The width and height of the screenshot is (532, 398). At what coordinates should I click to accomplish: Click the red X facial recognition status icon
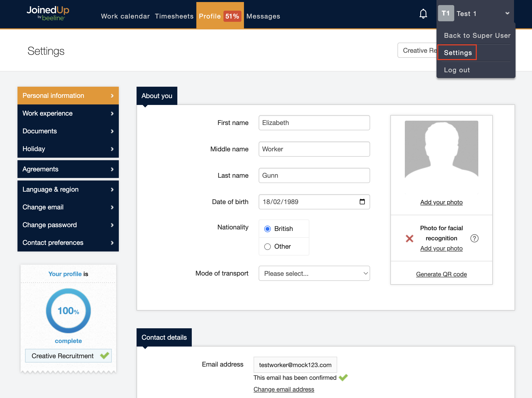click(409, 238)
